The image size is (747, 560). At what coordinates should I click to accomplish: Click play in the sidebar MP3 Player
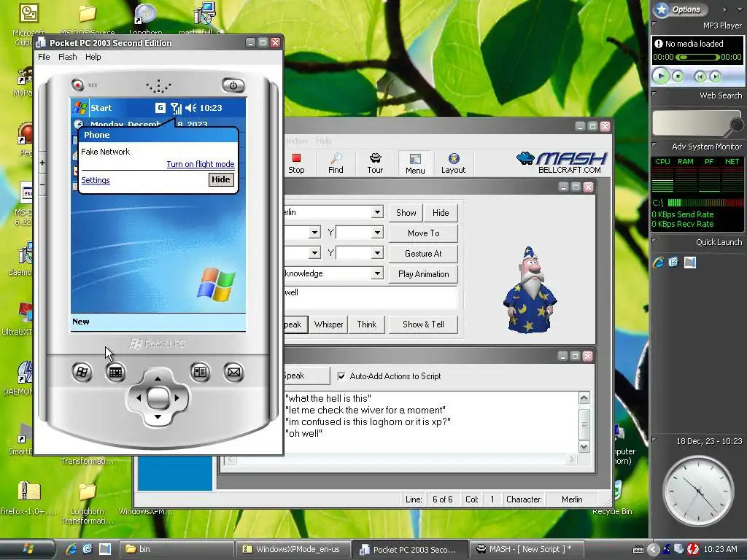(x=661, y=76)
